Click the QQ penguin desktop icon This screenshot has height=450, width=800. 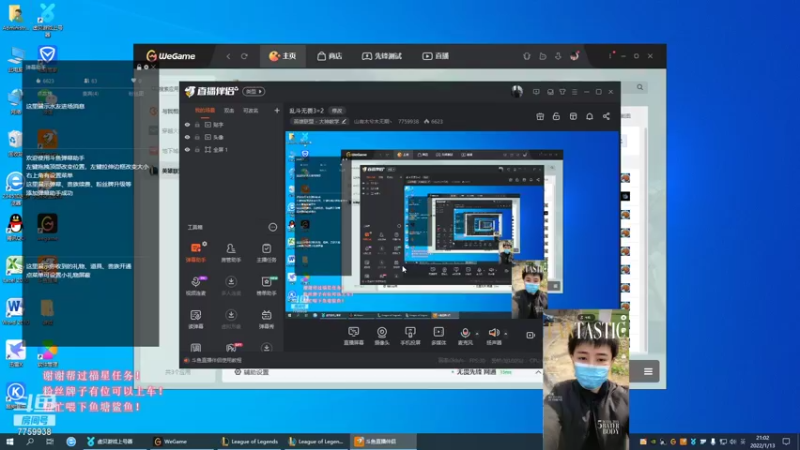click(15, 227)
